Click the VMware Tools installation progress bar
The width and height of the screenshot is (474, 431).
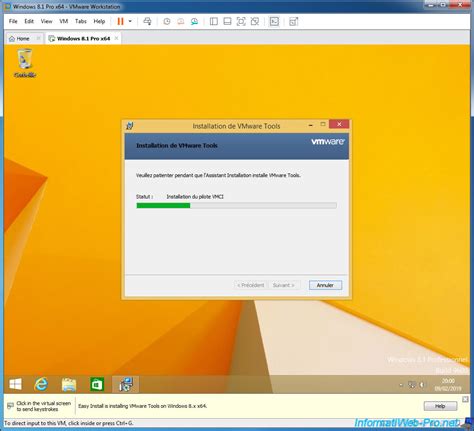tap(236, 206)
